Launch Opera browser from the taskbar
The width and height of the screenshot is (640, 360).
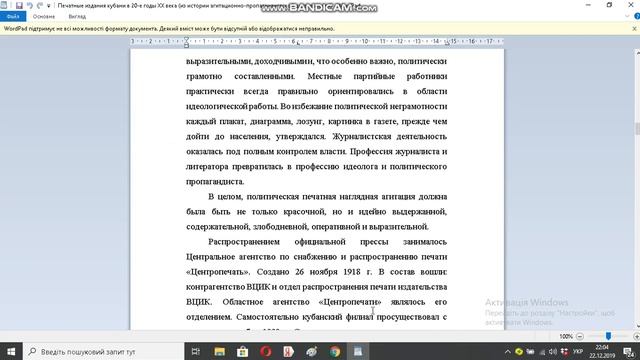click(x=266, y=351)
